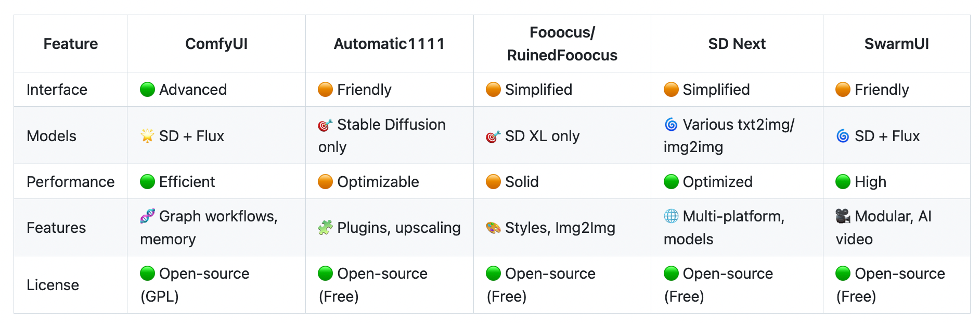
Task: Click the sparkle star icon in ComfyUI Models
Action: tap(147, 136)
